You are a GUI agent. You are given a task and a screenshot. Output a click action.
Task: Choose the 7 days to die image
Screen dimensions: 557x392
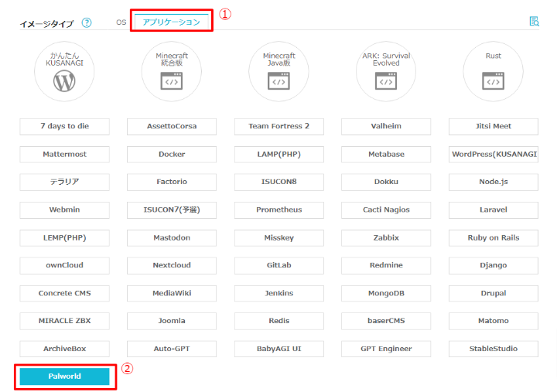click(64, 126)
